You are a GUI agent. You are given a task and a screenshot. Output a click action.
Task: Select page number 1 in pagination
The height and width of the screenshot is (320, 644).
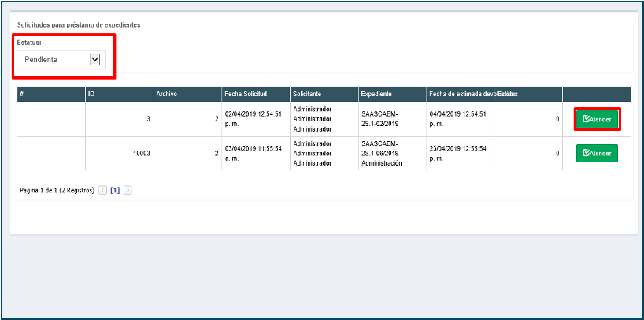coord(115,191)
